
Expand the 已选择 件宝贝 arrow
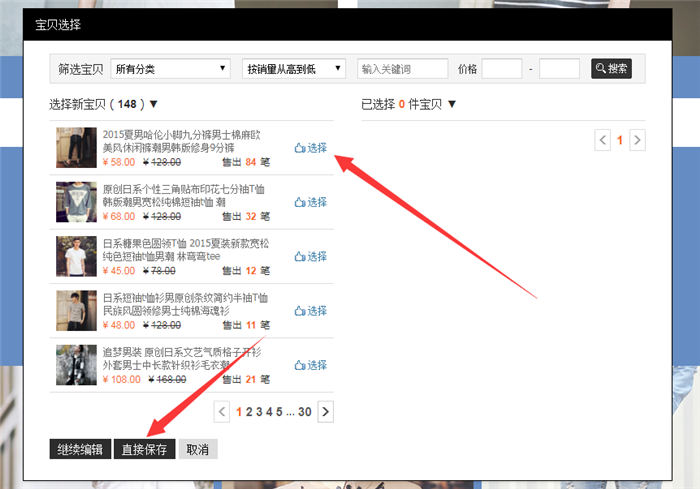(452, 104)
